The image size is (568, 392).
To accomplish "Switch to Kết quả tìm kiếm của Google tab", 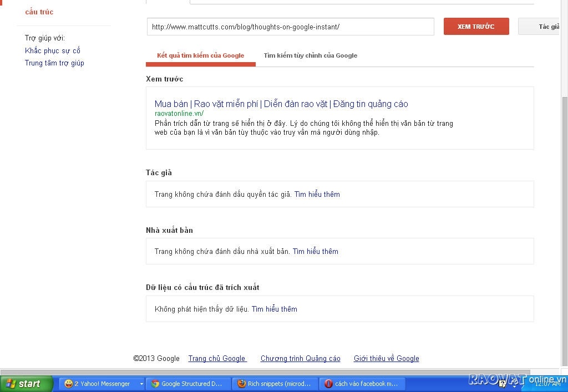I will (200, 55).
